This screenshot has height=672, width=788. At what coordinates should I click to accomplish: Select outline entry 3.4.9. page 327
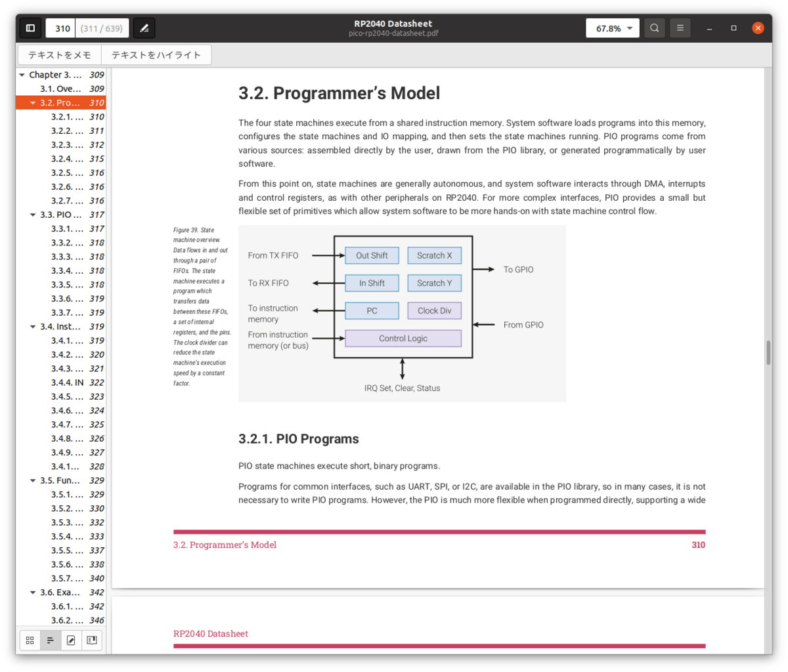coord(61,452)
